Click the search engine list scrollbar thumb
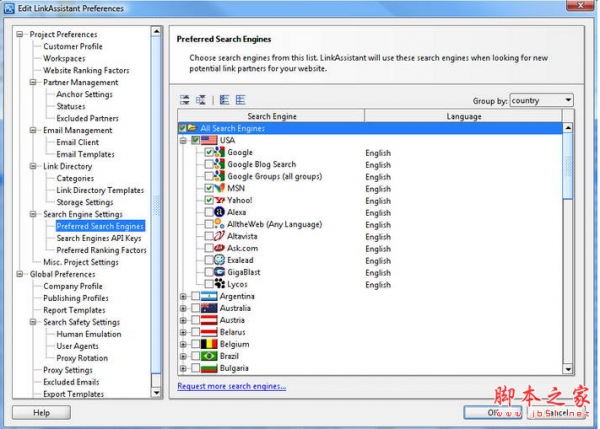The width and height of the screenshot is (600, 429). (x=568, y=166)
